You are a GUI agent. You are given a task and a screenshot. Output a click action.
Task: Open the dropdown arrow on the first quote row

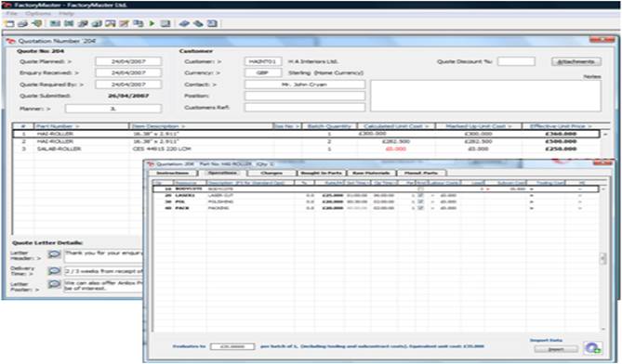[605, 135]
